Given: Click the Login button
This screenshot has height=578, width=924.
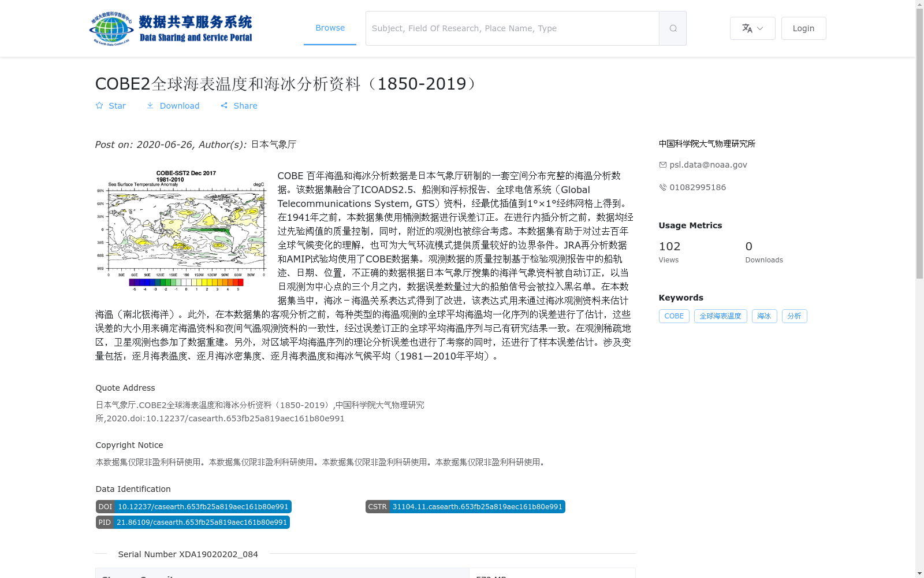Looking at the screenshot, I should click(803, 28).
